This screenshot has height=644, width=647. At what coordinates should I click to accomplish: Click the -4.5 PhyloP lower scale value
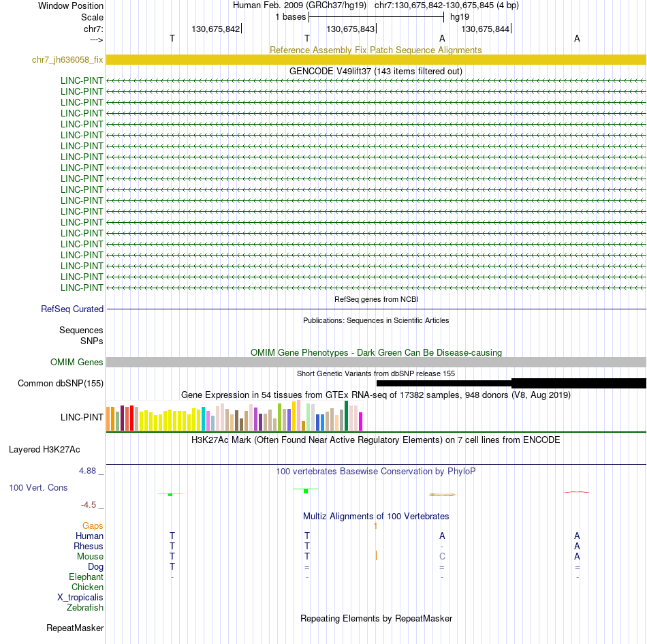[x=89, y=505]
